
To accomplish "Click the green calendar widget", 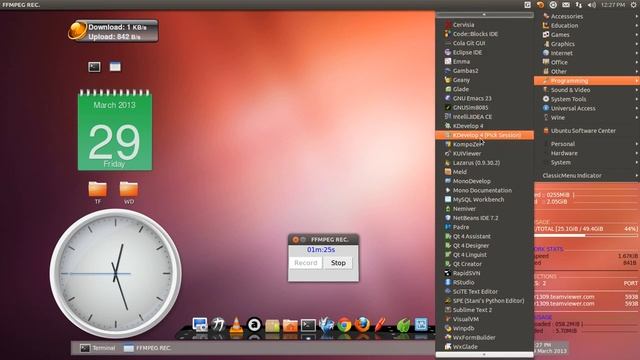I will click(115, 130).
